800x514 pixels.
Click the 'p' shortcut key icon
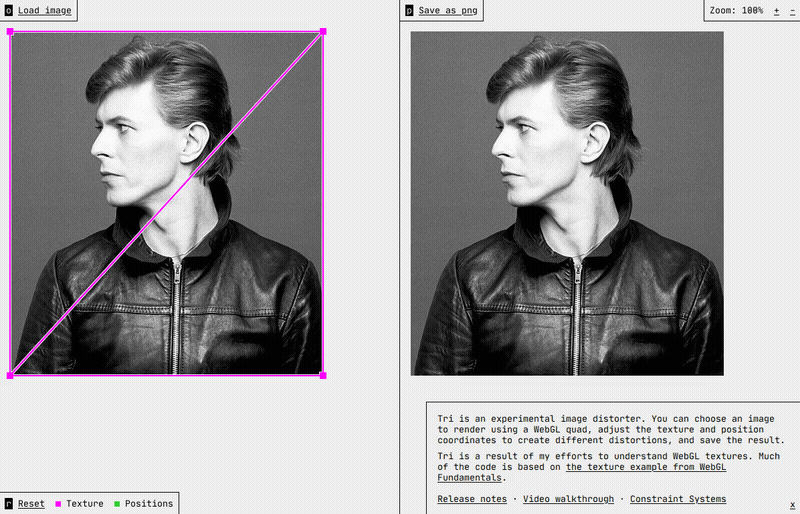409,10
